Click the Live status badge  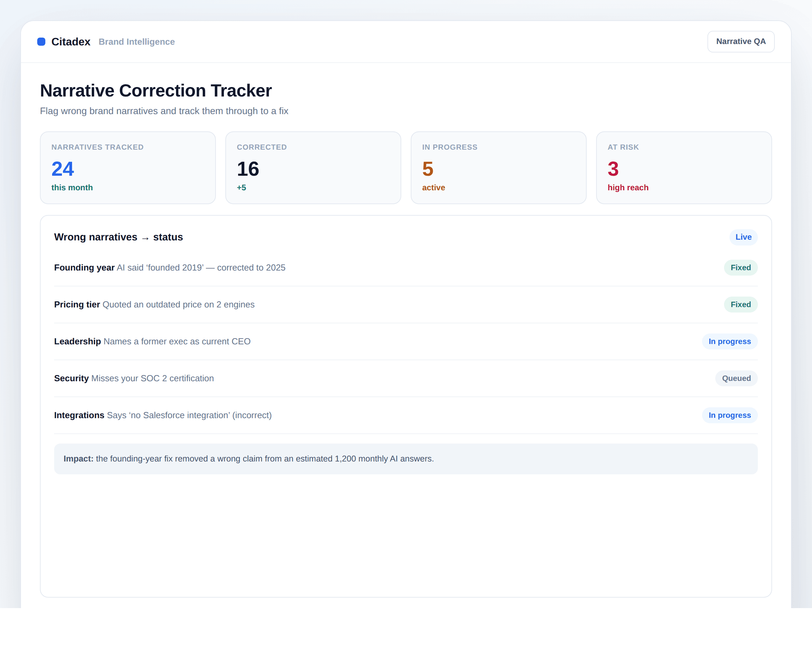743,237
